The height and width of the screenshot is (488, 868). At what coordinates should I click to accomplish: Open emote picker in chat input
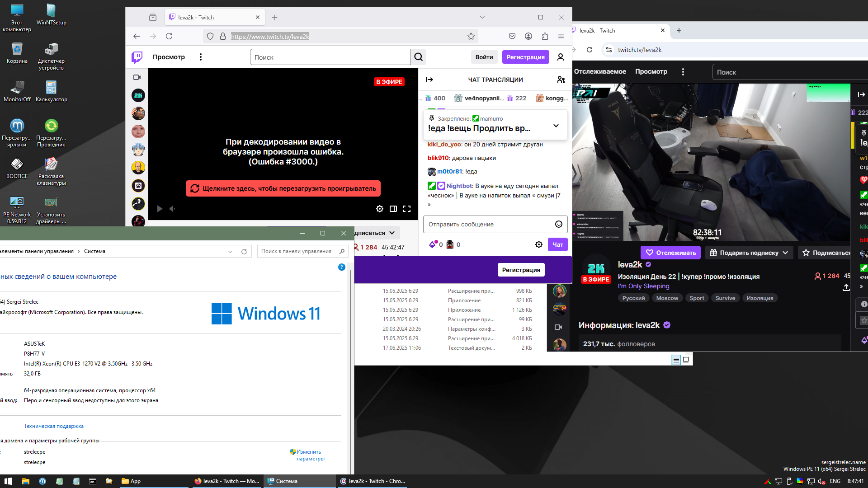click(x=558, y=224)
